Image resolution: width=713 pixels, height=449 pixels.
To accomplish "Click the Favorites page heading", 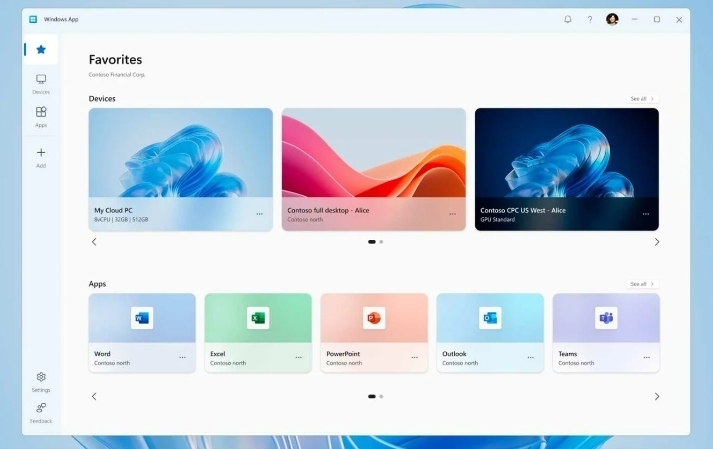I will tap(115, 60).
